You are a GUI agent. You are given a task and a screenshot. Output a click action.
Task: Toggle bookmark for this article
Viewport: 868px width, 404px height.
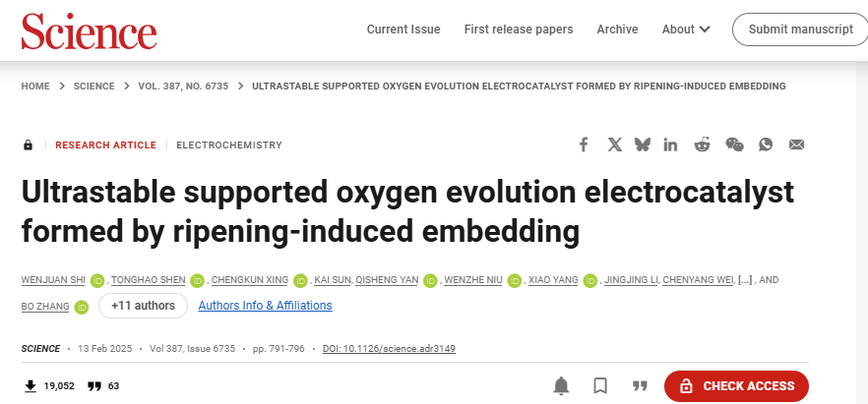coord(600,385)
